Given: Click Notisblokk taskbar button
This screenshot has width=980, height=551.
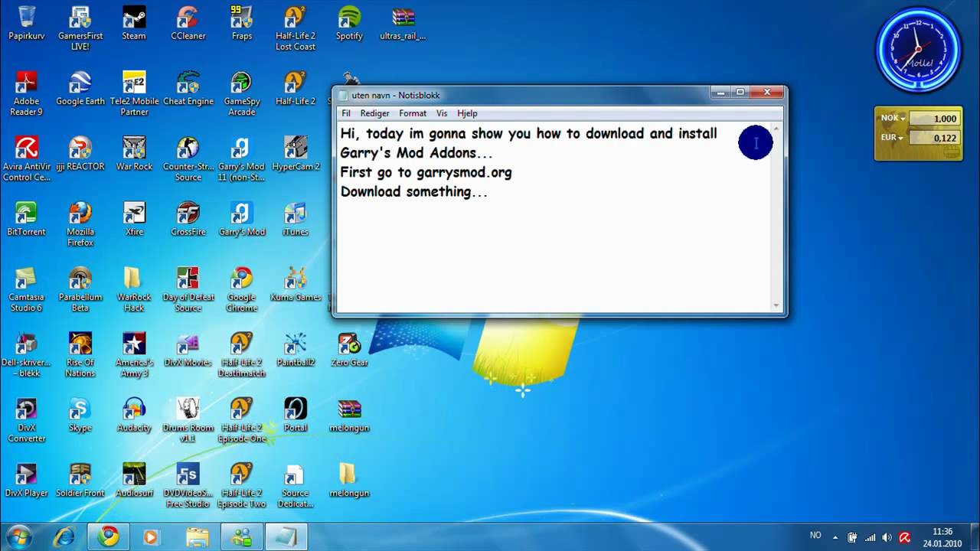Looking at the screenshot, I should click(286, 537).
